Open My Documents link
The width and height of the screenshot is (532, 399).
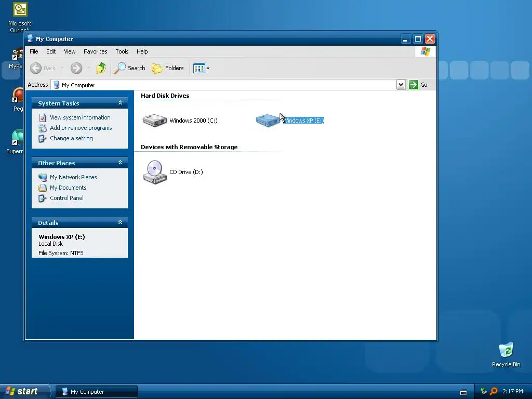[68, 188]
